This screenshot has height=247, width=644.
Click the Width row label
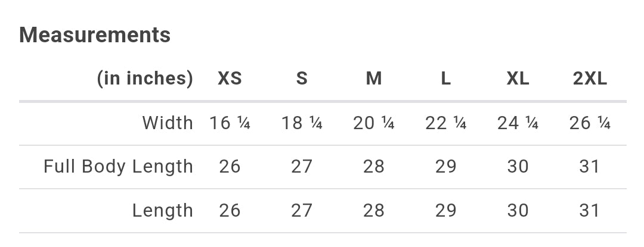click(168, 123)
